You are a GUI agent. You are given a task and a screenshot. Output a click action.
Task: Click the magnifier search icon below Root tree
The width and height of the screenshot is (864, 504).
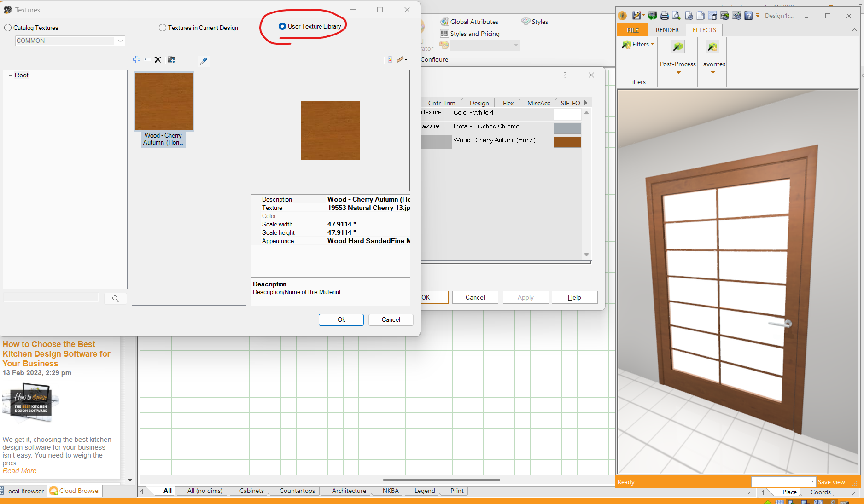[x=116, y=299]
